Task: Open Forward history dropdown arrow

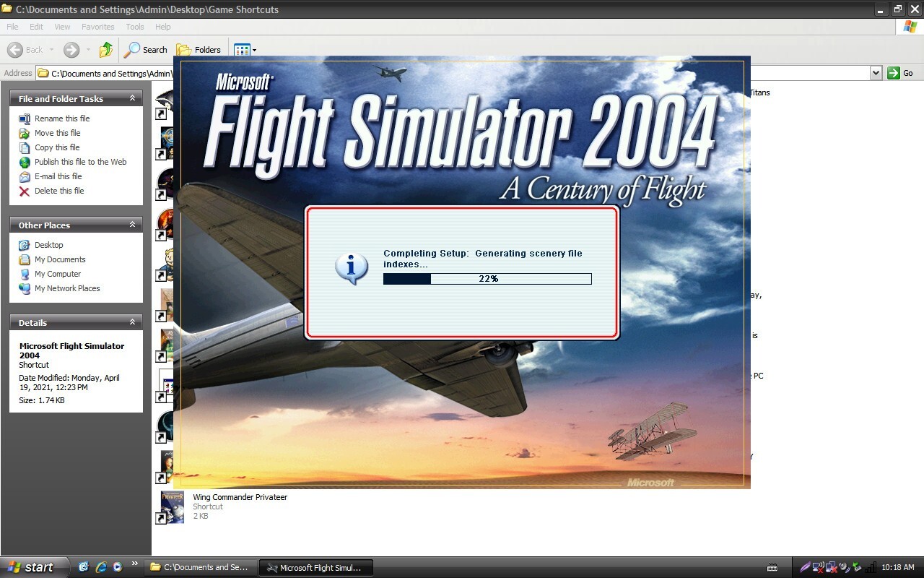Action: [x=88, y=50]
